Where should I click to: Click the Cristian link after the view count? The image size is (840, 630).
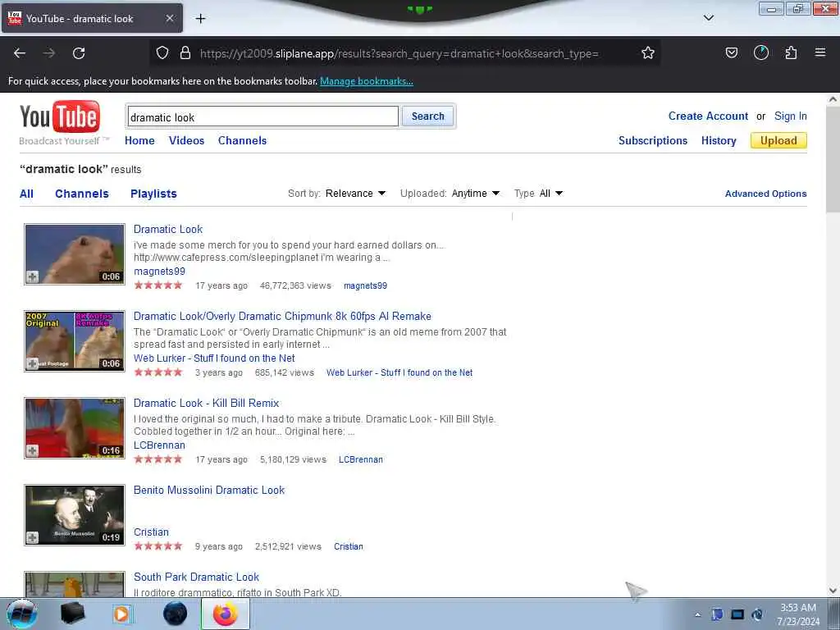click(348, 546)
